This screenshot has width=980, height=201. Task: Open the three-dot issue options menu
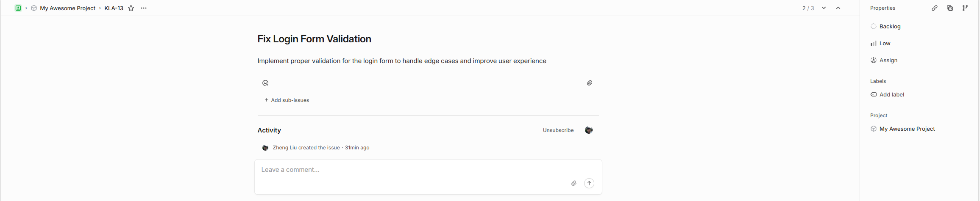point(144,8)
